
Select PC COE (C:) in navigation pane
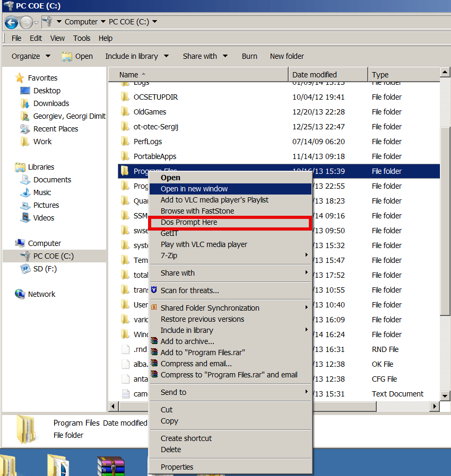[55, 256]
